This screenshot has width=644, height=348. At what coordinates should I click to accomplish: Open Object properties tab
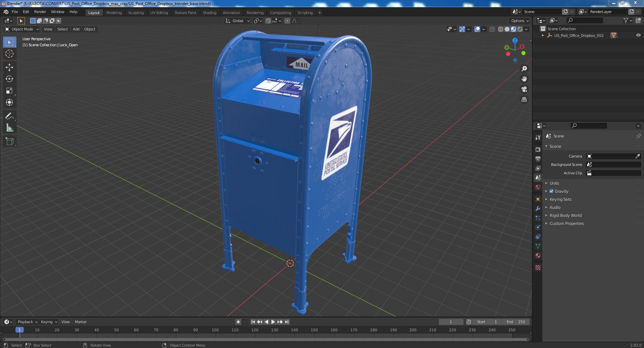click(538, 199)
